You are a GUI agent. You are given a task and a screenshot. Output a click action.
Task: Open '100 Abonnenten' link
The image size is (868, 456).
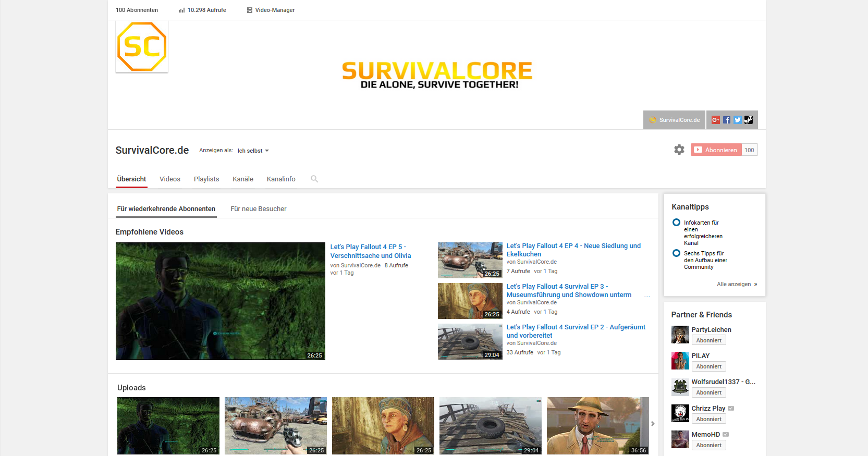tap(137, 10)
